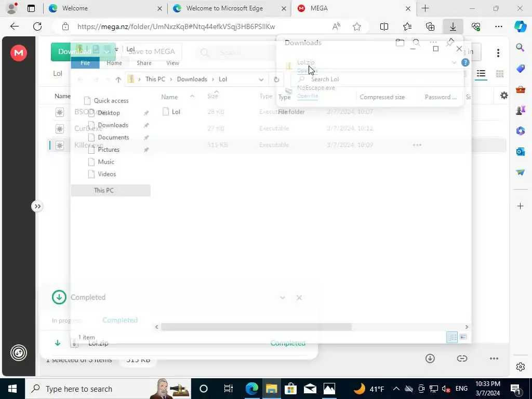Open Games chess icon in sidebar
Image resolution: width=532 pixels, height=399 pixels.
click(x=520, y=110)
